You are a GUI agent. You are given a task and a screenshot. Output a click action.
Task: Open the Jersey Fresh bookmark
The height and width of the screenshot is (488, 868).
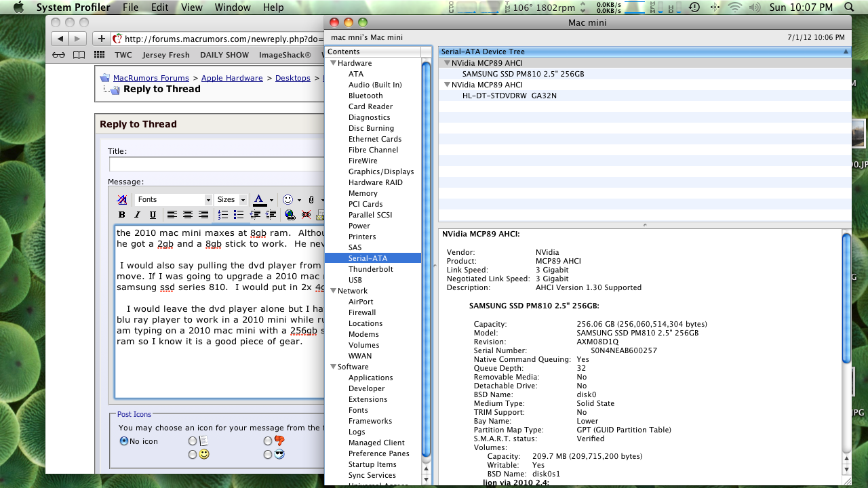point(166,55)
